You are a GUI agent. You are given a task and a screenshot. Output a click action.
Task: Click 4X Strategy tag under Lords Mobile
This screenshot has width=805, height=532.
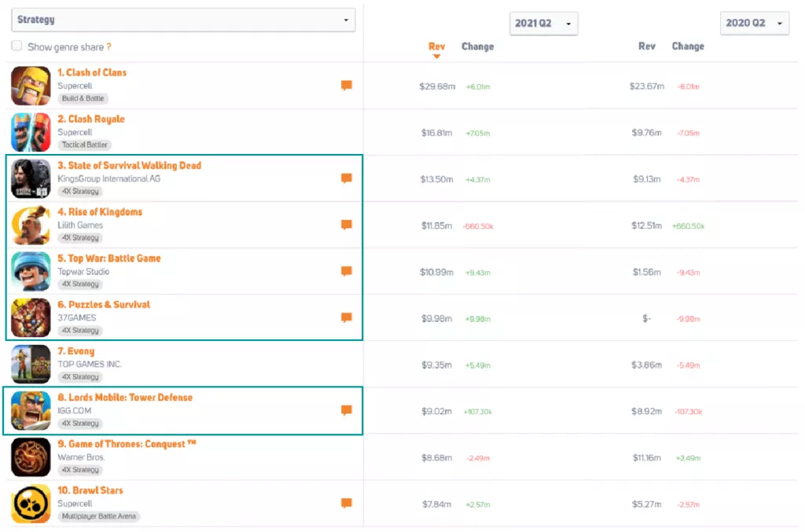pos(80,424)
